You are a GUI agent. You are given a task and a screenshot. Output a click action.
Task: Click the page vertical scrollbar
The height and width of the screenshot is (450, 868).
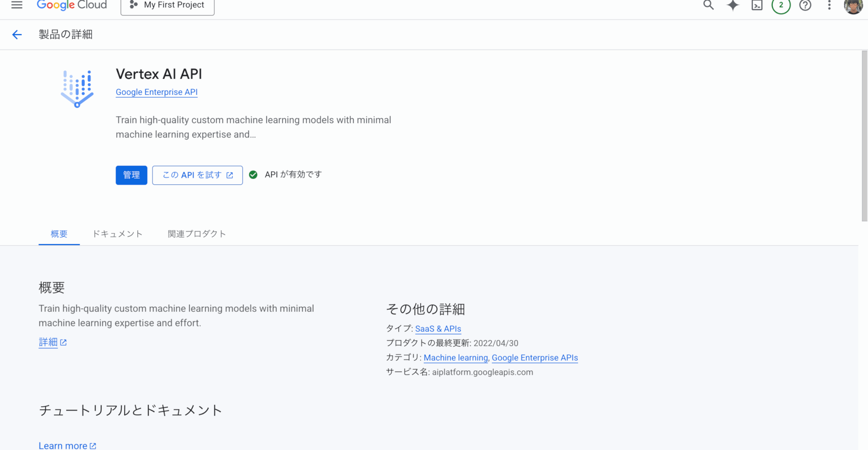pyautogui.click(x=864, y=136)
